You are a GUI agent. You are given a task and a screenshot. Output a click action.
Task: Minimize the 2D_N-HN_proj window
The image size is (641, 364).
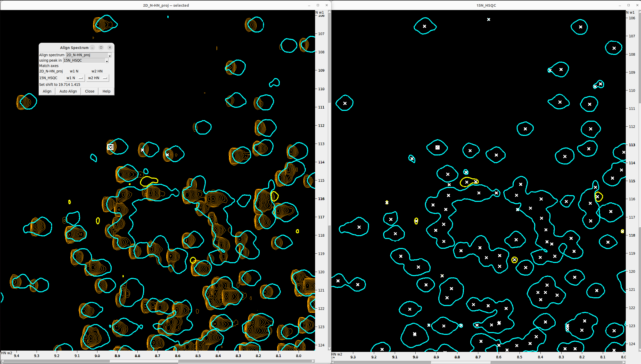(309, 5)
